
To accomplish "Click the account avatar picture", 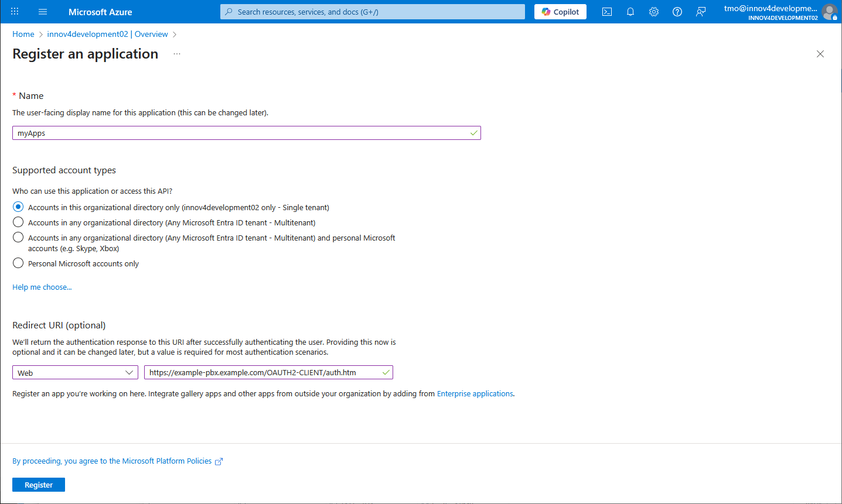I will [x=829, y=12].
